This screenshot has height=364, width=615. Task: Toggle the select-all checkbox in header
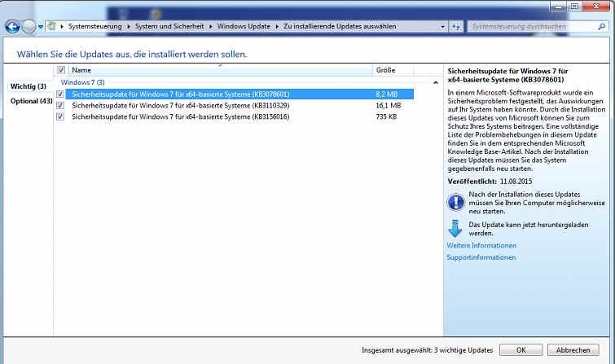[x=61, y=70]
